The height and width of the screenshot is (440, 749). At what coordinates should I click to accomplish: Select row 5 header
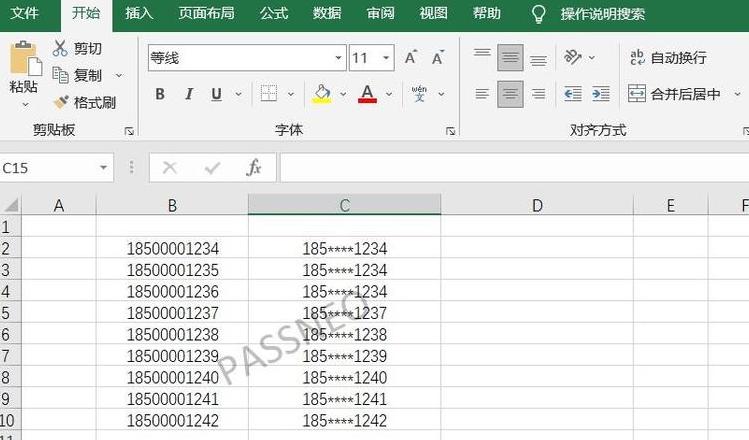click(10, 313)
